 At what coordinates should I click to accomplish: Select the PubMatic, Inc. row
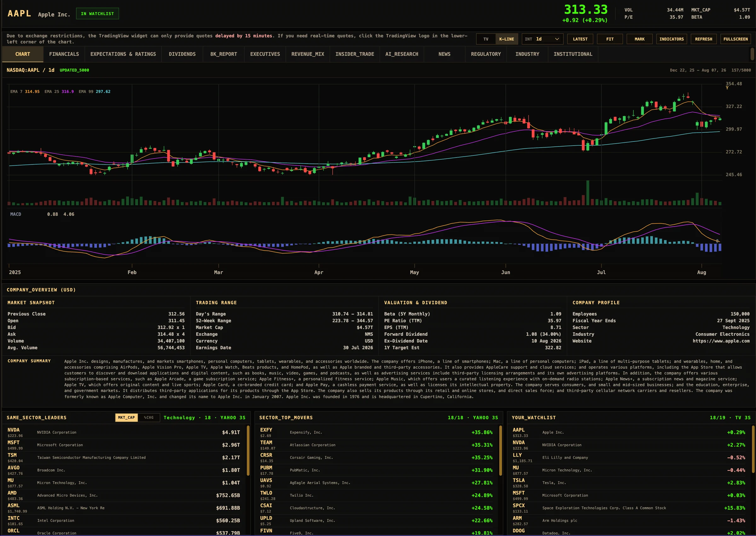(x=377, y=470)
